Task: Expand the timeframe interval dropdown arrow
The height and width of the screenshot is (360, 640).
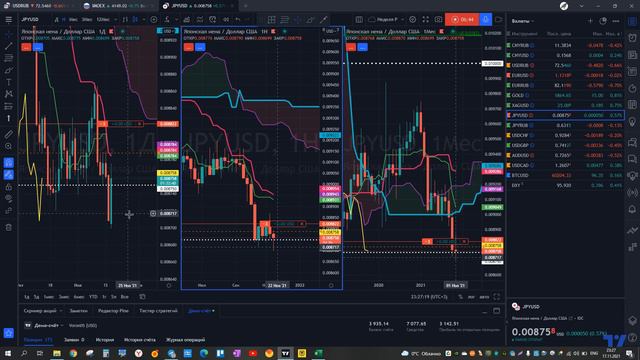Action: (x=116, y=19)
